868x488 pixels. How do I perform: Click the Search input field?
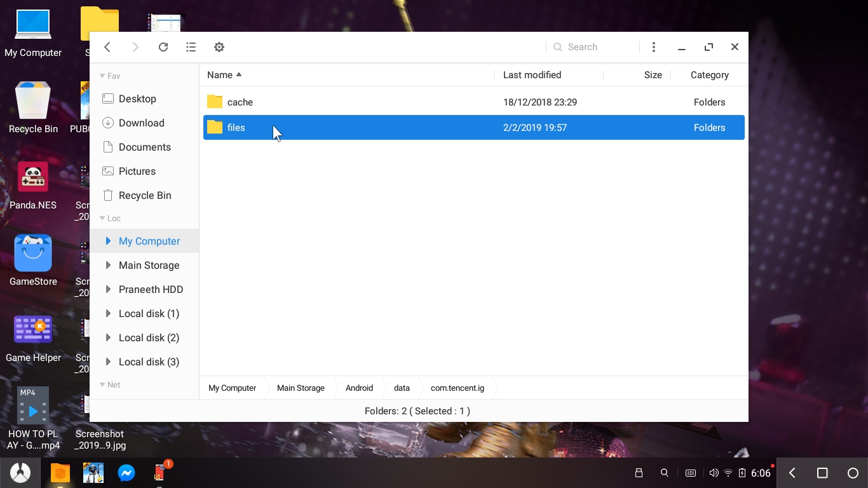591,46
